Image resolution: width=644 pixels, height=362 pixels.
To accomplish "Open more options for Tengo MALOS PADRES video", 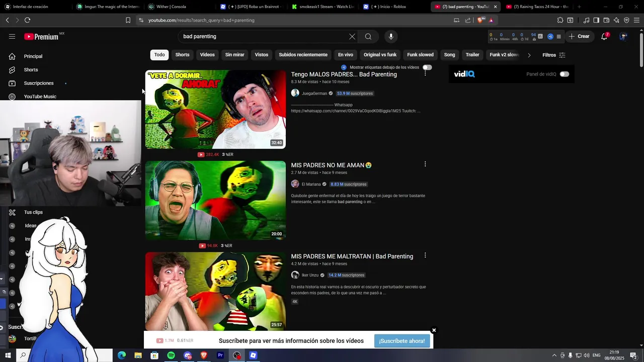I will [x=425, y=73].
